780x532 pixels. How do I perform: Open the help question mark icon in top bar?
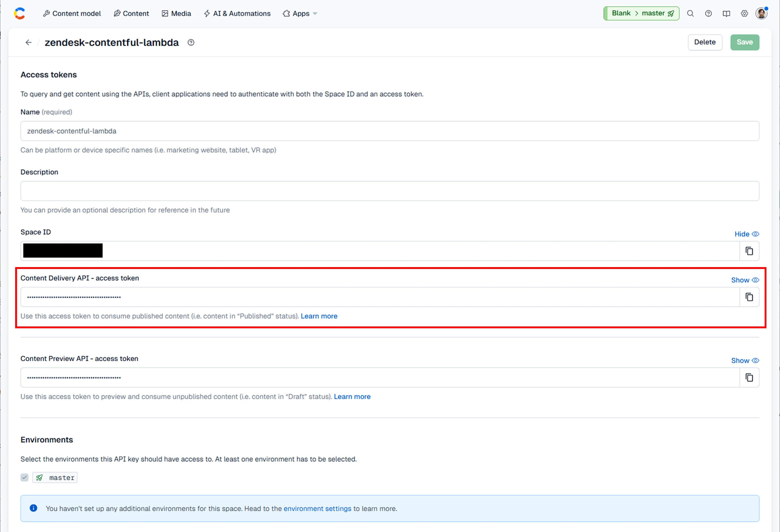[708, 13]
